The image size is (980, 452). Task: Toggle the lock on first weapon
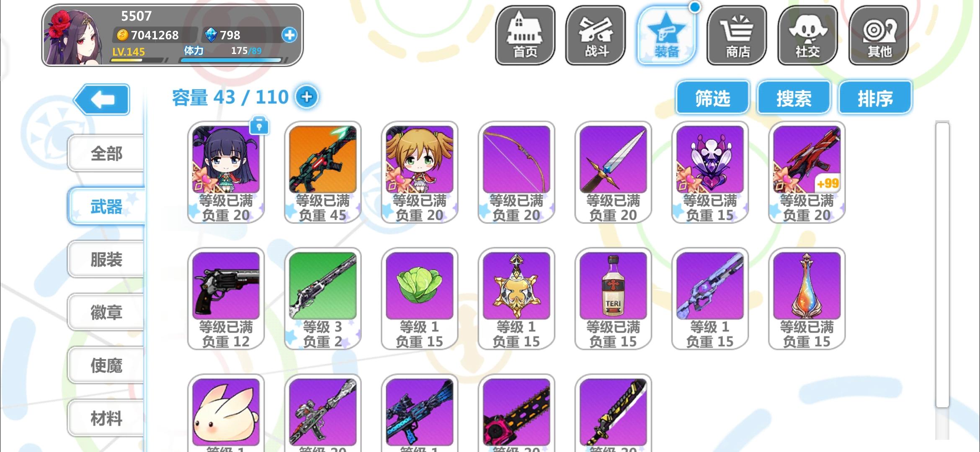259,126
